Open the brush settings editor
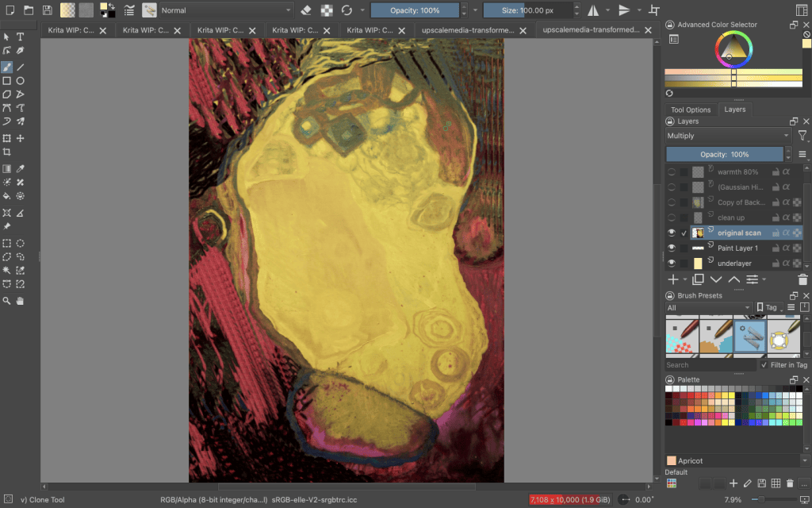This screenshot has width=812, height=508. tap(129, 10)
